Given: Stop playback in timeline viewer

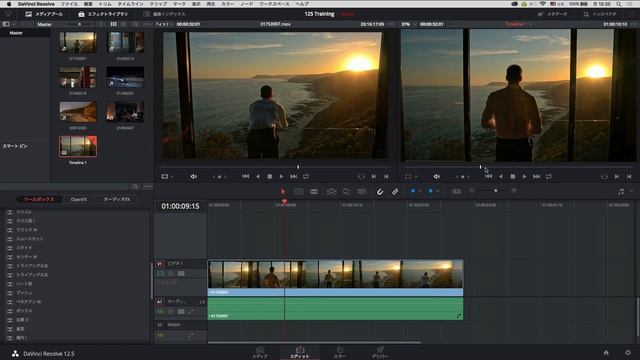Looking at the screenshot, I should [x=513, y=176].
